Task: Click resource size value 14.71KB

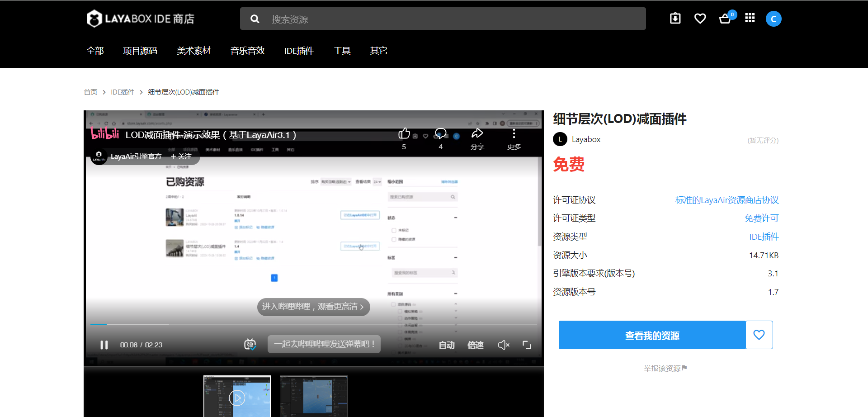Action: tap(764, 255)
